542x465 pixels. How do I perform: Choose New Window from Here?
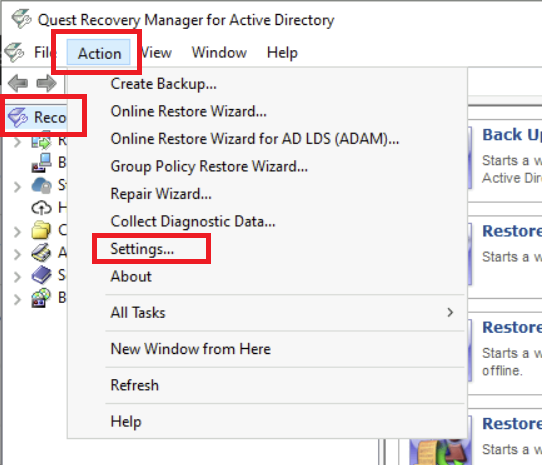tap(267, 349)
